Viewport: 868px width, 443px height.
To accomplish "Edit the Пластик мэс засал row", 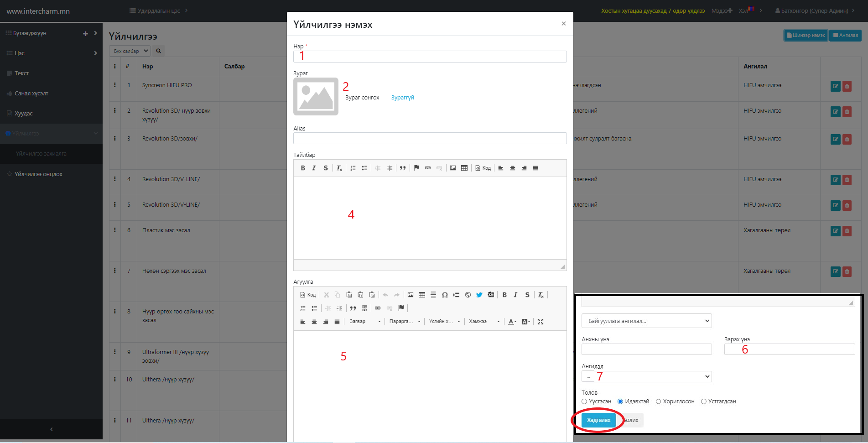I will (835, 231).
